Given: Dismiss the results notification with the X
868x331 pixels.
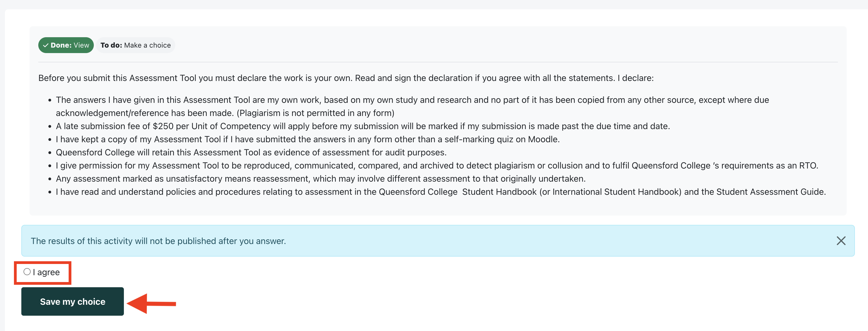Looking at the screenshot, I should tap(841, 241).
